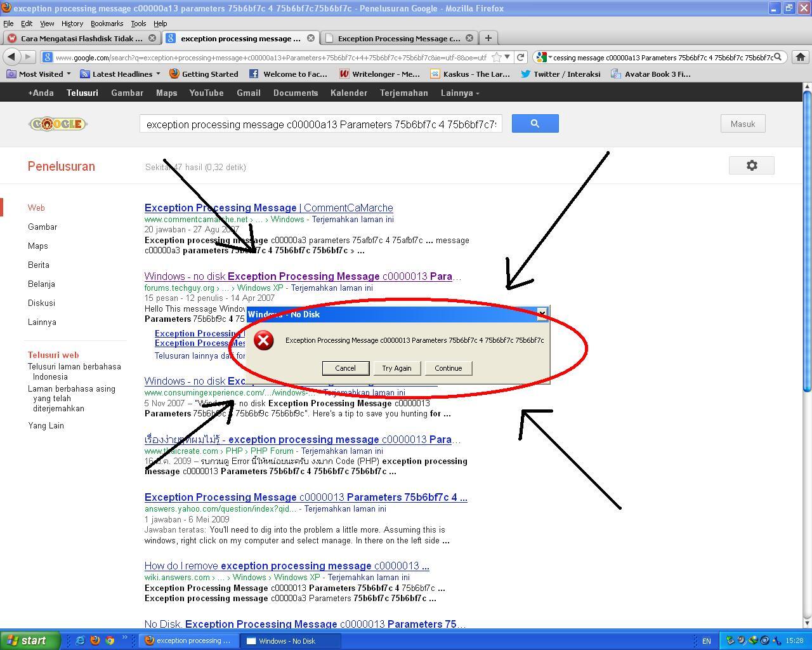Click the round blue tray icon

(765, 640)
